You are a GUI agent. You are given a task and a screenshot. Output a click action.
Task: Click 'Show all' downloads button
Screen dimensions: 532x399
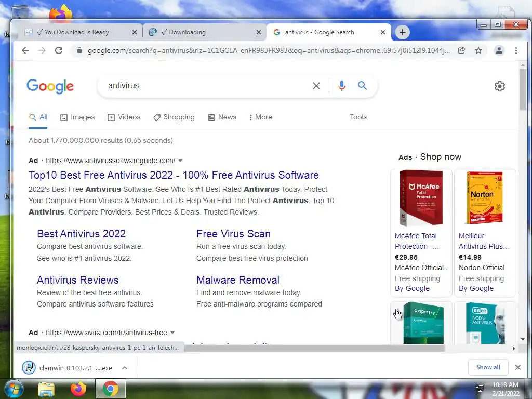(x=488, y=367)
